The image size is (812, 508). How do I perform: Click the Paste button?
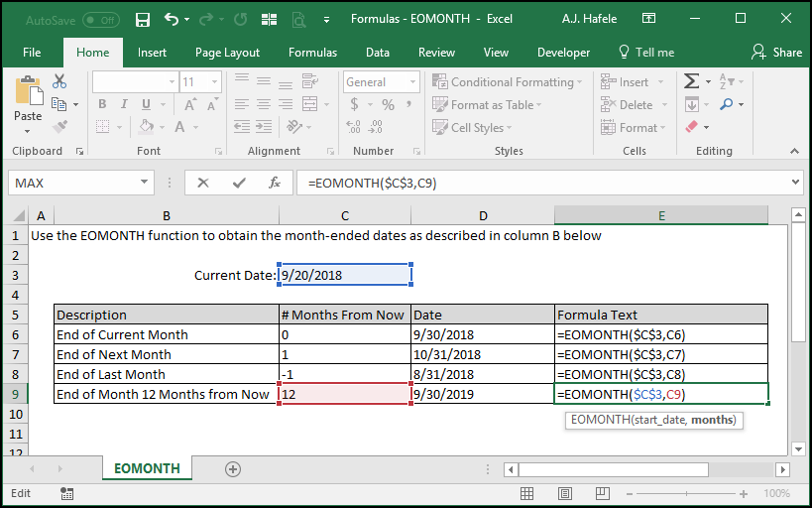[x=28, y=105]
